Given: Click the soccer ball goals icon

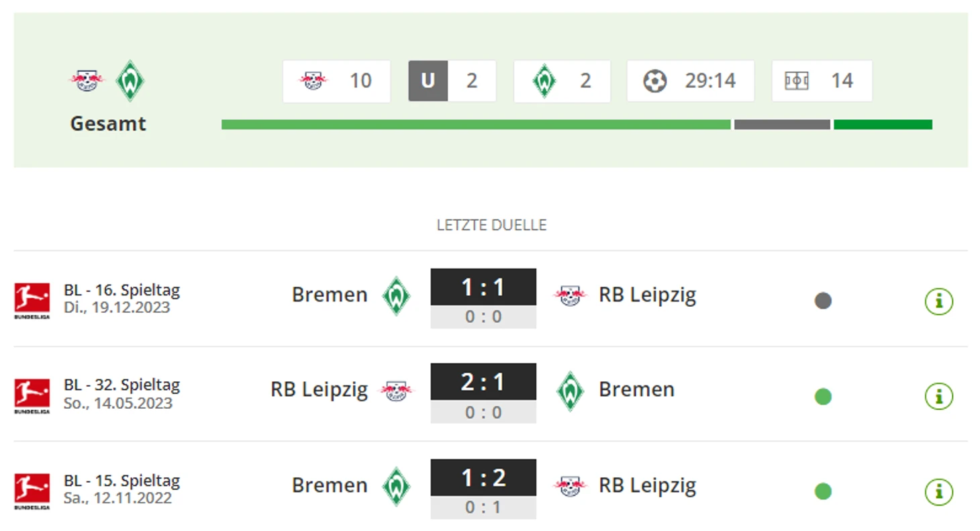Looking at the screenshot, I should click(x=654, y=81).
